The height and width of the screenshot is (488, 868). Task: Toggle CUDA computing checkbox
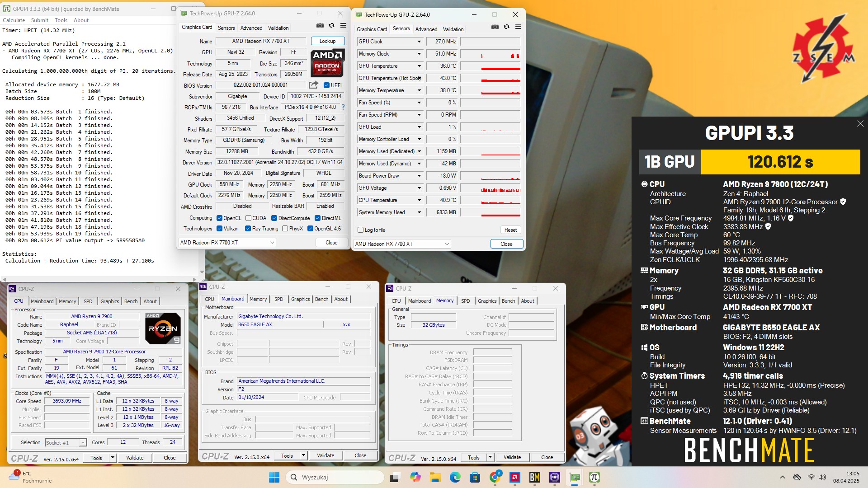(x=248, y=218)
